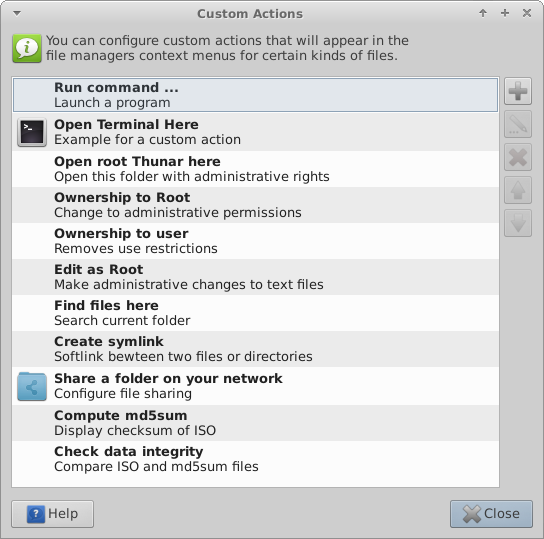Open the window menu arrow in the title bar
Screen dimensions: 544x539
pyautogui.click(x=17, y=14)
